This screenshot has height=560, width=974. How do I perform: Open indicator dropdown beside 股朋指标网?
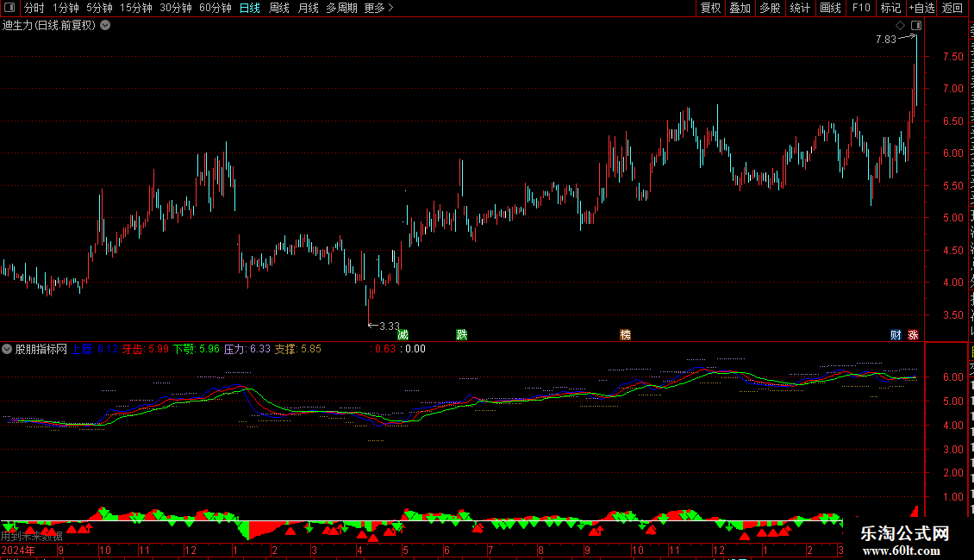[x=7, y=349]
